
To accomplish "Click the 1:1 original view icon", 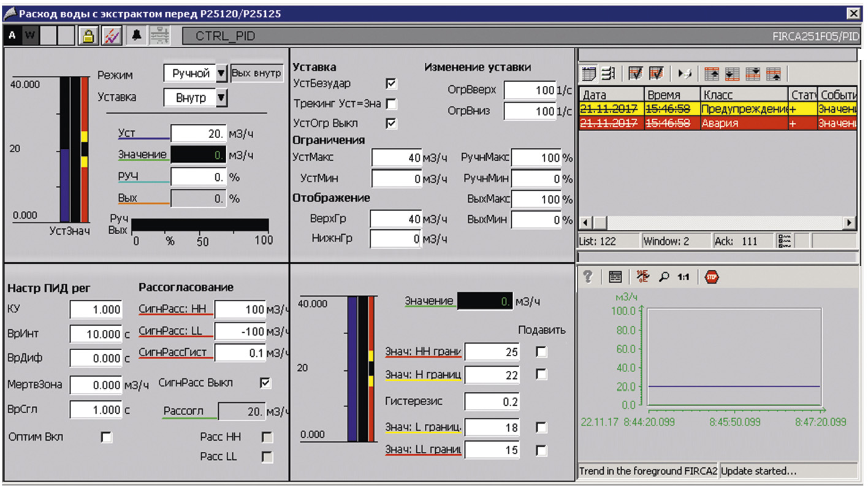I will 684,277.
